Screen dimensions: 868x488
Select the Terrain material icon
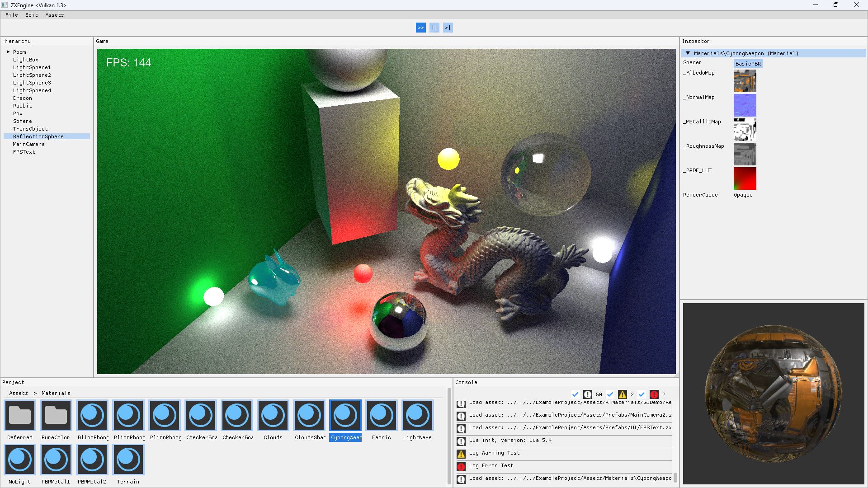128,460
